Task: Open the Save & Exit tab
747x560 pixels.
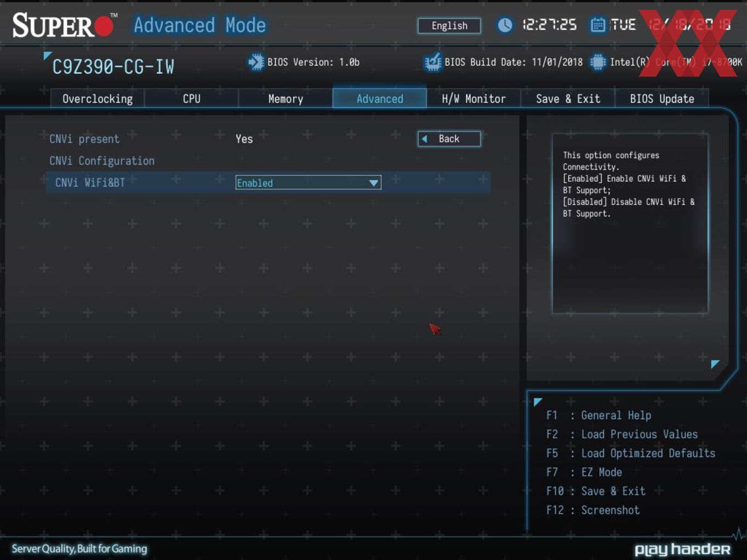Action: click(x=567, y=99)
